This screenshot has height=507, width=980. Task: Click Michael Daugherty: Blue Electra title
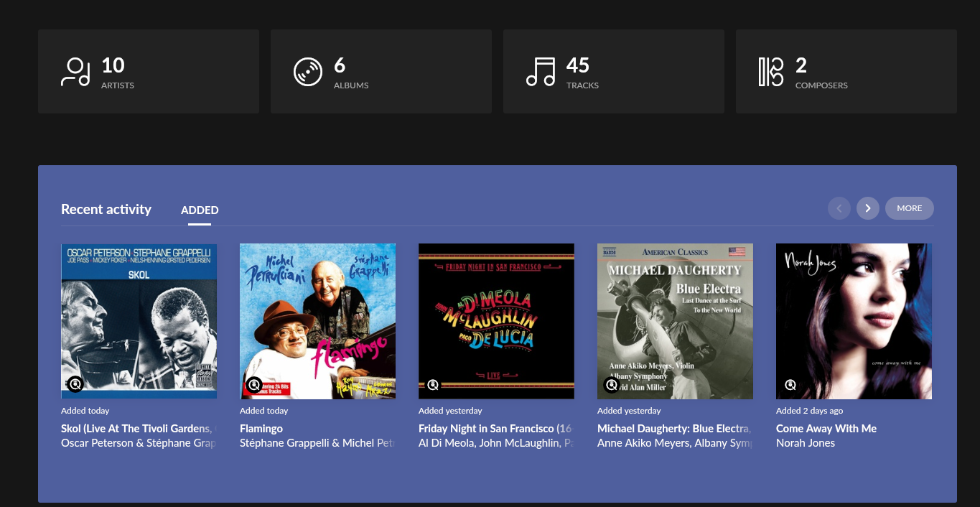(x=675, y=429)
